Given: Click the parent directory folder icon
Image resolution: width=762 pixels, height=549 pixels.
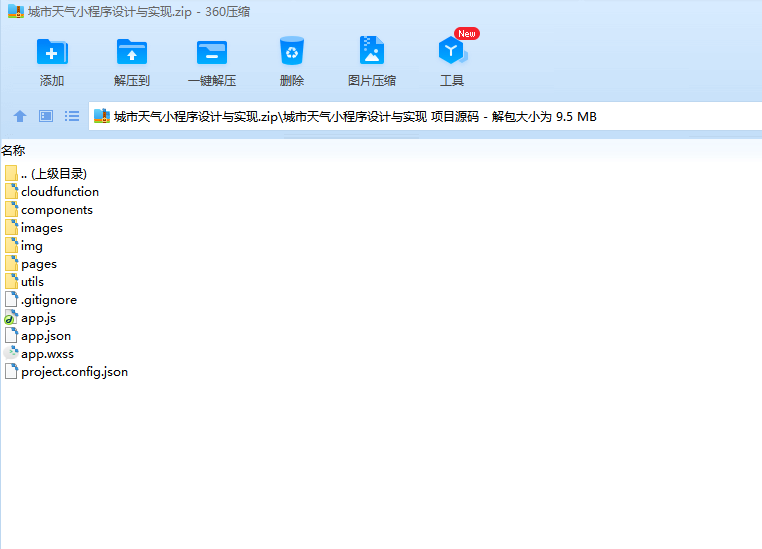Looking at the screenshot, I should pos(12,173).
